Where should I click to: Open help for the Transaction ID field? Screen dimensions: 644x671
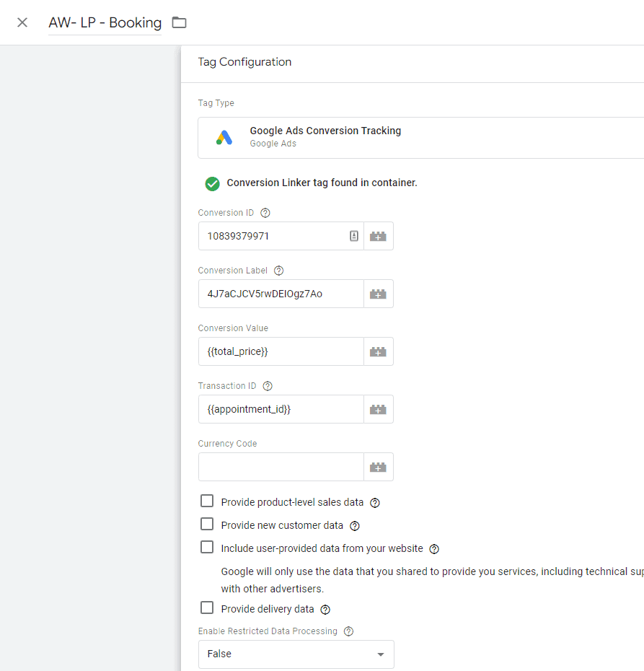(267, 385)
